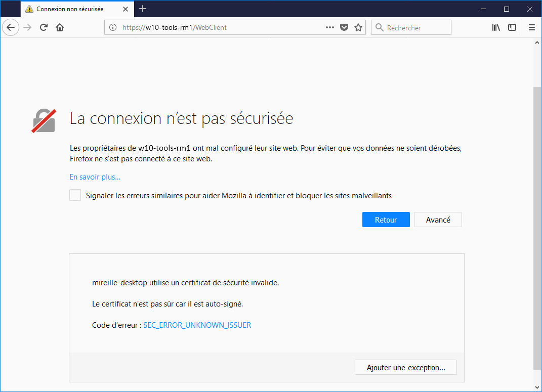Open the Library bookmarks icon
Viewport: 542px width, 392px height.
tap(496, 27)
